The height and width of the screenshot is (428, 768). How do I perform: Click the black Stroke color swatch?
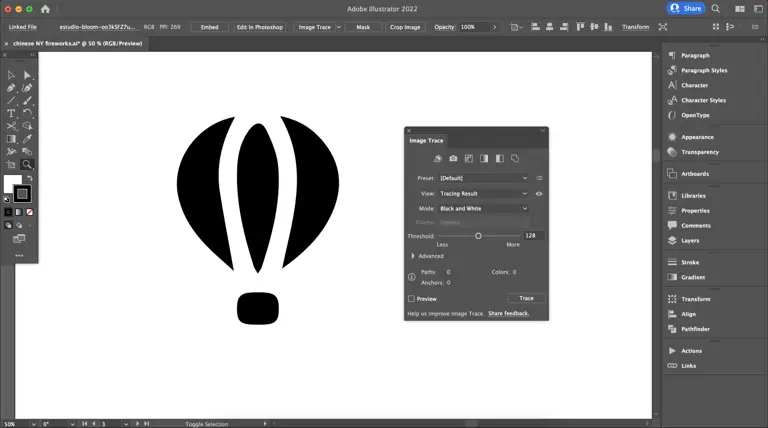(22, 194)
